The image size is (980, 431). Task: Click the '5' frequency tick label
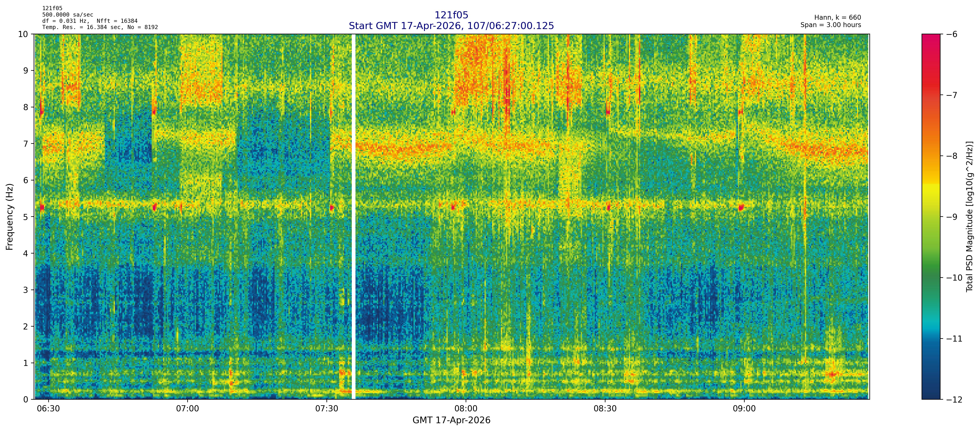[26, 217]
